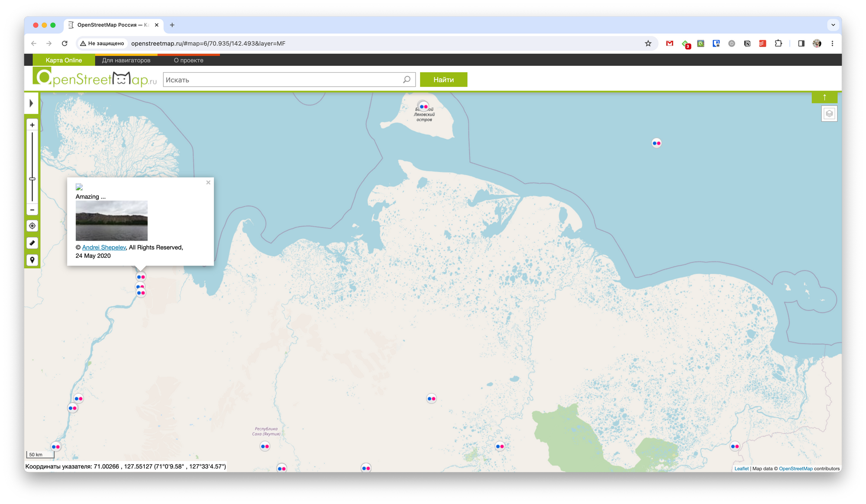Open the О проекте tab
The image size is (866, 504).
[x=188, y=60]
